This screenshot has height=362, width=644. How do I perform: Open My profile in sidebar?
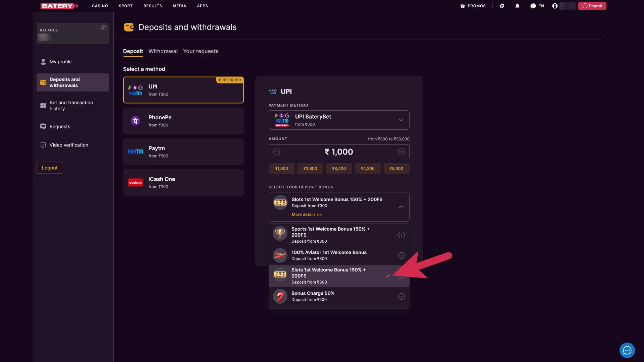73,62
